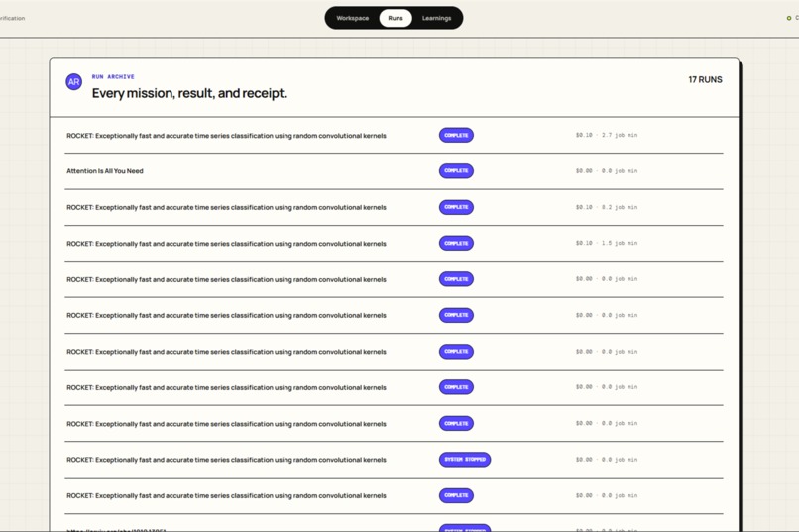Click the System Stopped badge on ROCKET run
The height and width of the screenshot is (532, 799).
(465, 460)
